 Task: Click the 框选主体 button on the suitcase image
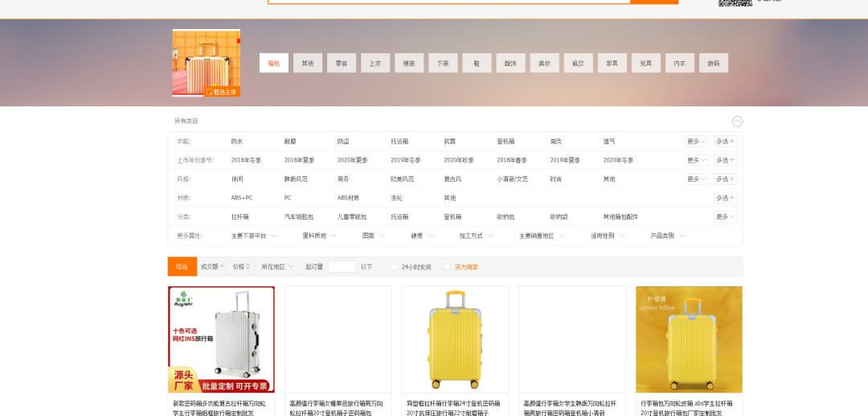pyautogui.click(x=222, y=92)
